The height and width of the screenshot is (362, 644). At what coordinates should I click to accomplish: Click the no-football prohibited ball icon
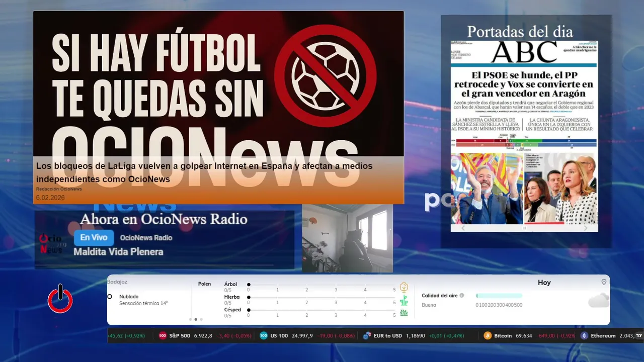tap(325, 75)
